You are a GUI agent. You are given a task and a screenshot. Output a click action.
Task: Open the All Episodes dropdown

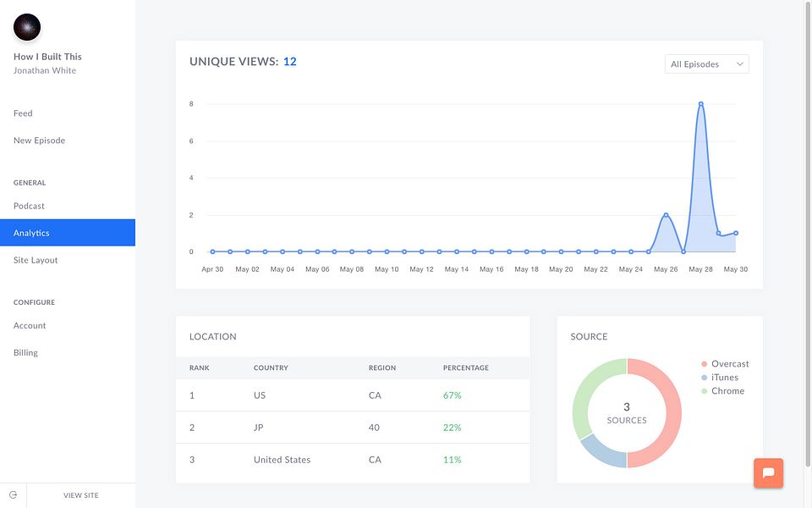(x=706, y=63)
